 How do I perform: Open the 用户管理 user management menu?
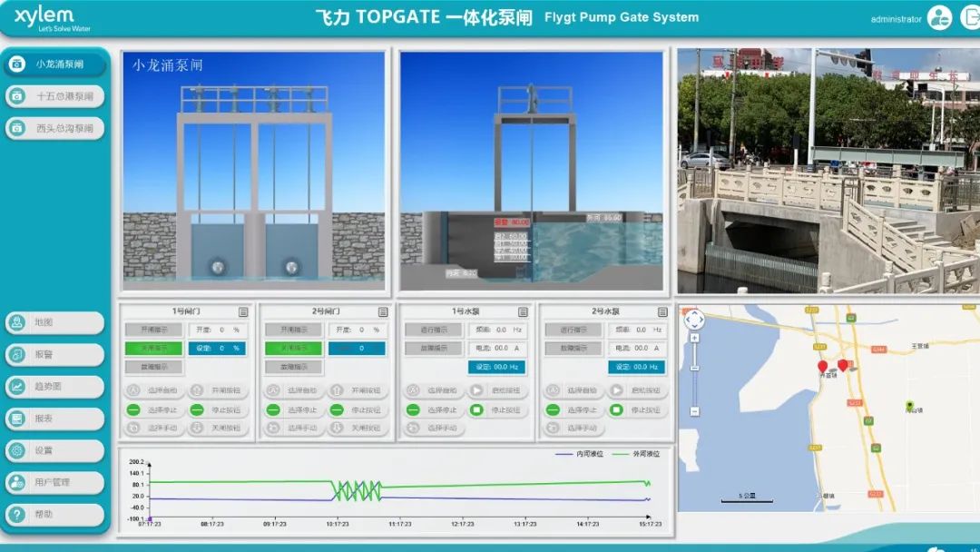tap(55, 482)
